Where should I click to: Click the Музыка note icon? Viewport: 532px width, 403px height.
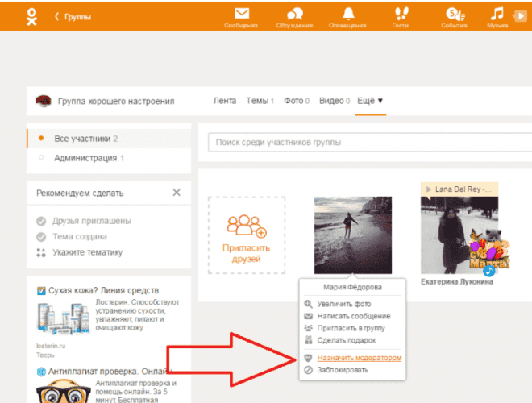pos(497,14)
